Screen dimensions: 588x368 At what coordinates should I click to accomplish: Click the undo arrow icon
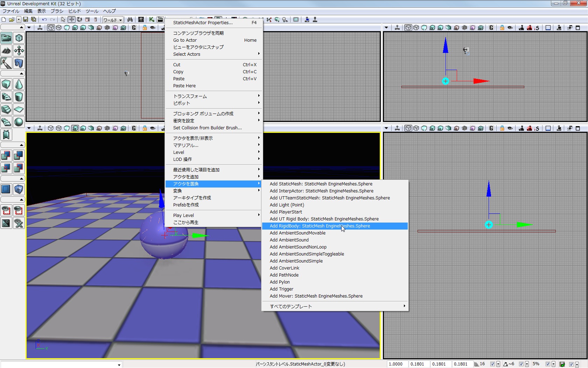click(44, 20)
